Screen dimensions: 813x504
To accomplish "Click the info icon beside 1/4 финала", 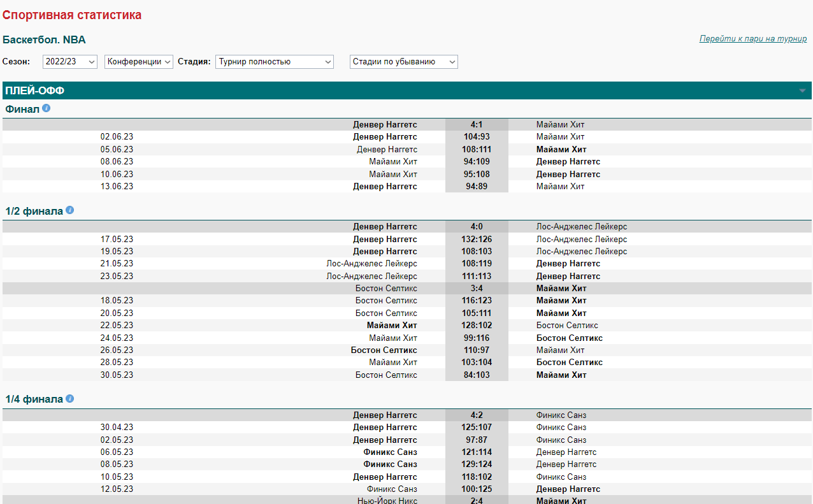I will [70, 399].
